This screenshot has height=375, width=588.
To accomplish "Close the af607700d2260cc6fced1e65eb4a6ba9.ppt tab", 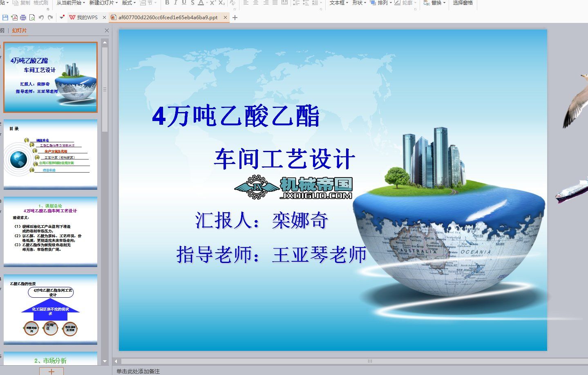I will (225, 18).
